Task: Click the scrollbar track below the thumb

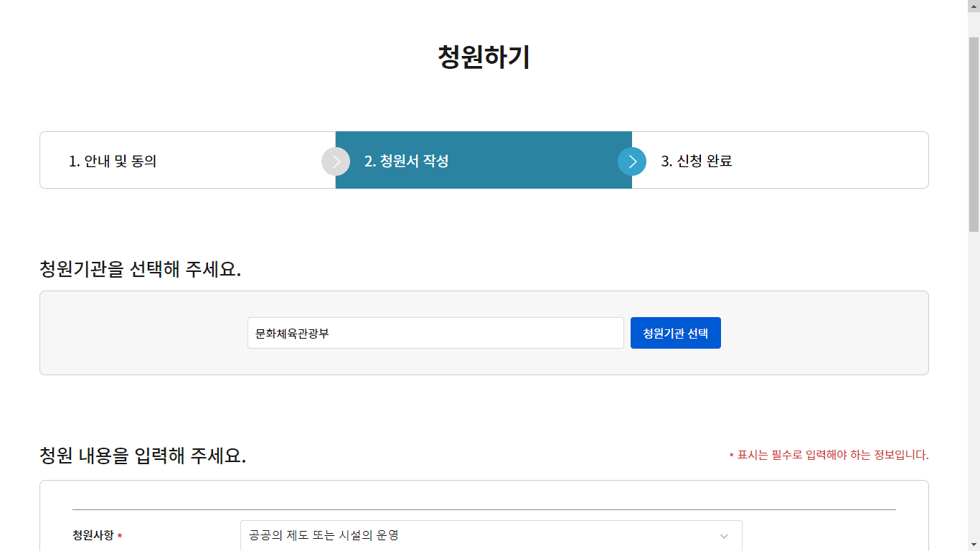Action: 974,384
